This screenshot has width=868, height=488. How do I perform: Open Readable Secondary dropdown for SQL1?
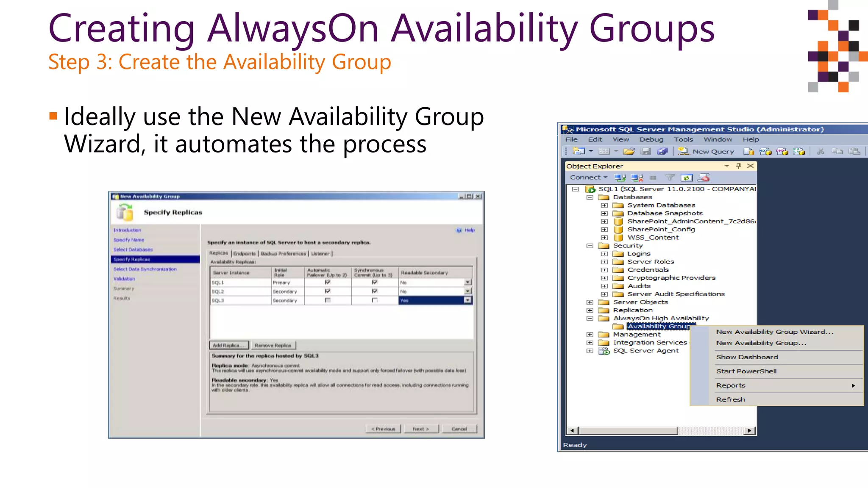467,282
